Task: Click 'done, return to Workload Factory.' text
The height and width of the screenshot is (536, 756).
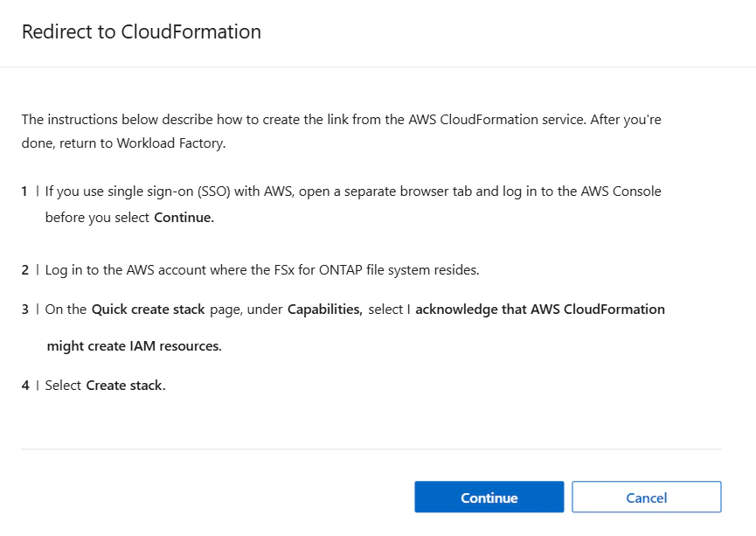Action: pos(123,143)
